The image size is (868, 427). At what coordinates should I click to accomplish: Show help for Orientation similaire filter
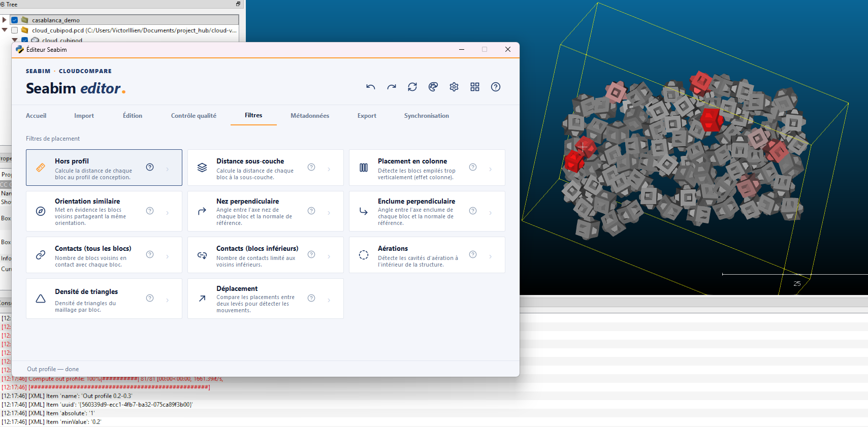tap(150, 211)
